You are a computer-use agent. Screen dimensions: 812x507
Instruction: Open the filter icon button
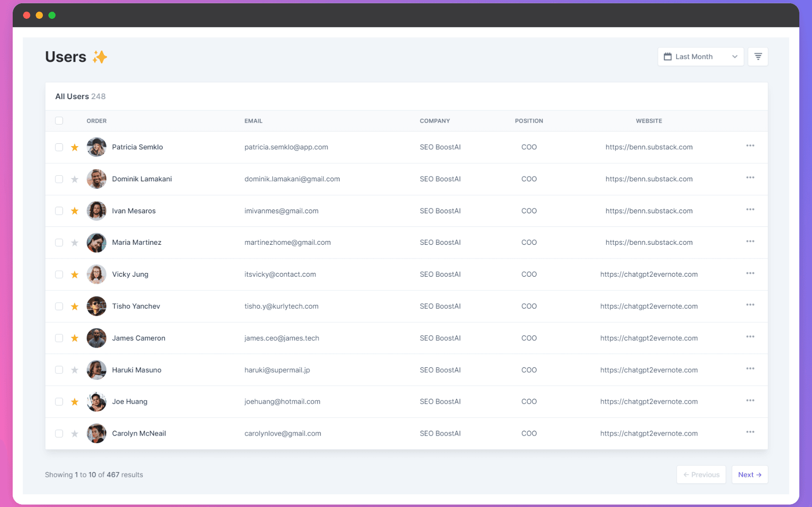pyautogui.click(x=757, y=56)
